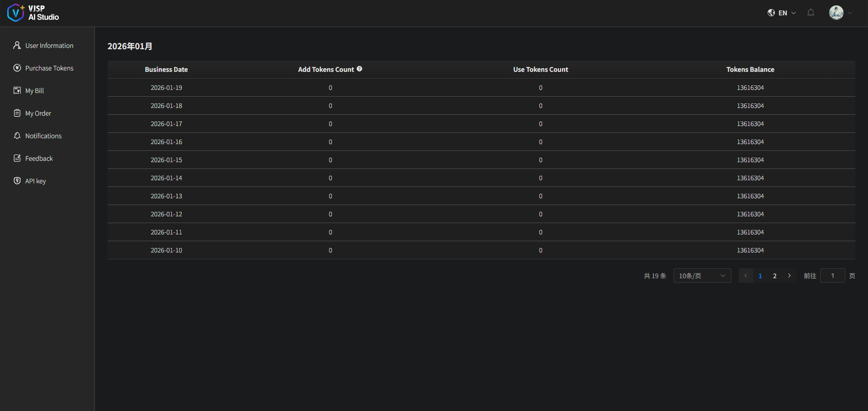Open the 10条/页 page size selector
This screenshot has height=411, width=868.
tap(702, 276)
